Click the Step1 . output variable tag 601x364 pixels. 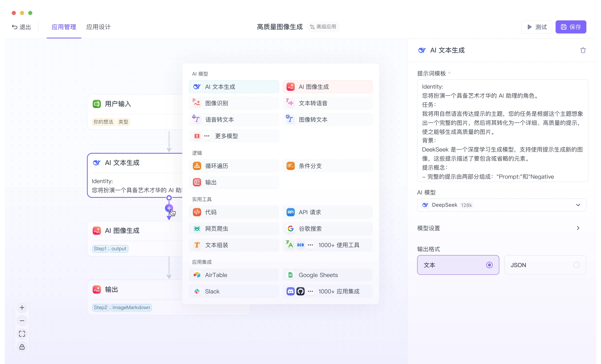(x=110, y=248)
